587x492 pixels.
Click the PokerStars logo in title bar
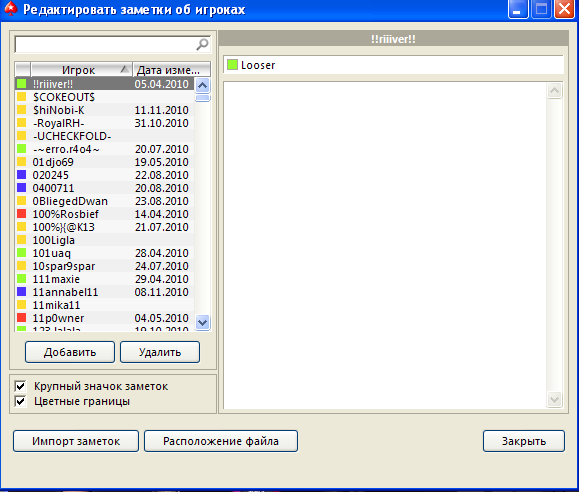11,9
